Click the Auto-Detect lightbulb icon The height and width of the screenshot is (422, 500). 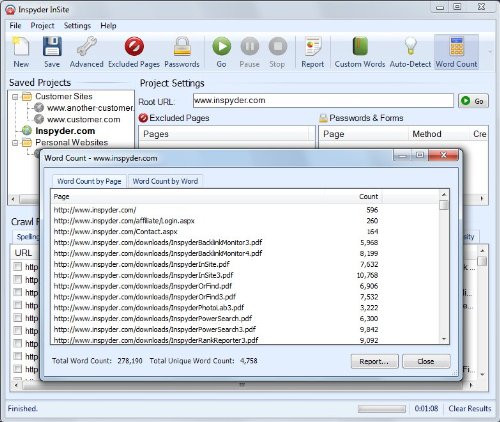410,46
